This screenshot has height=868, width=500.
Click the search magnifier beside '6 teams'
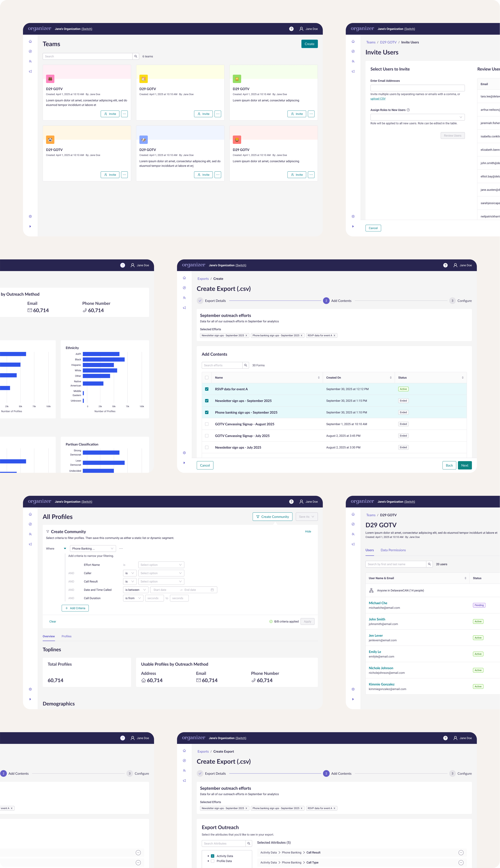point(136,56)
